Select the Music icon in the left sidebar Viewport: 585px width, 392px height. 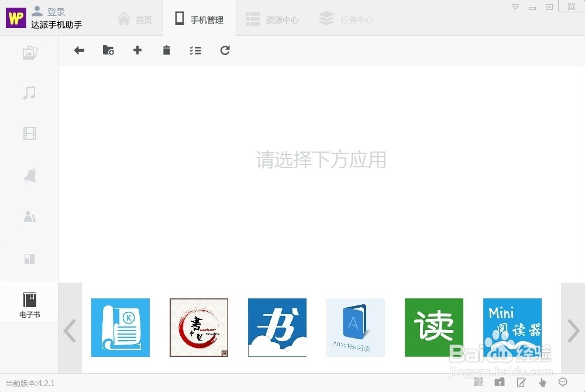pyautogui.click(x=29, y=92)
